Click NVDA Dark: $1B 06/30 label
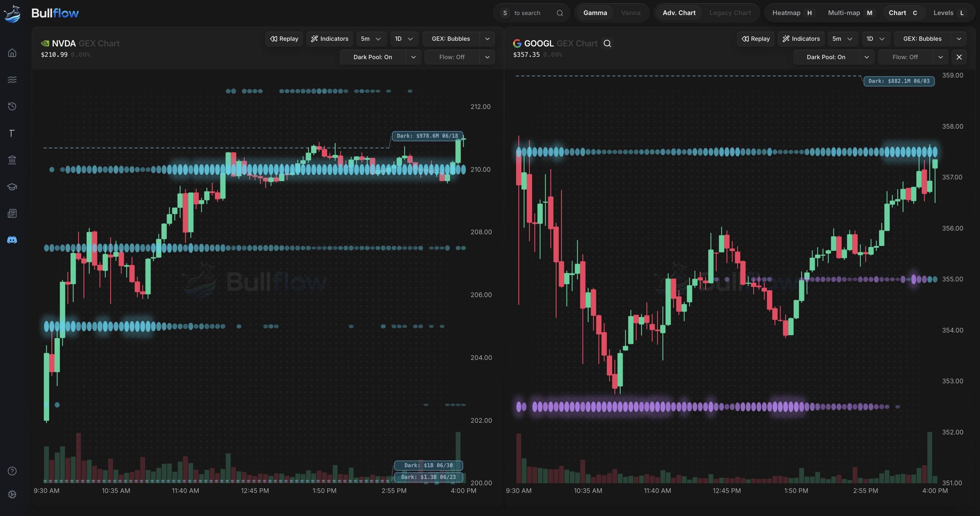This screenshot has width=980, height=516. 428,466
